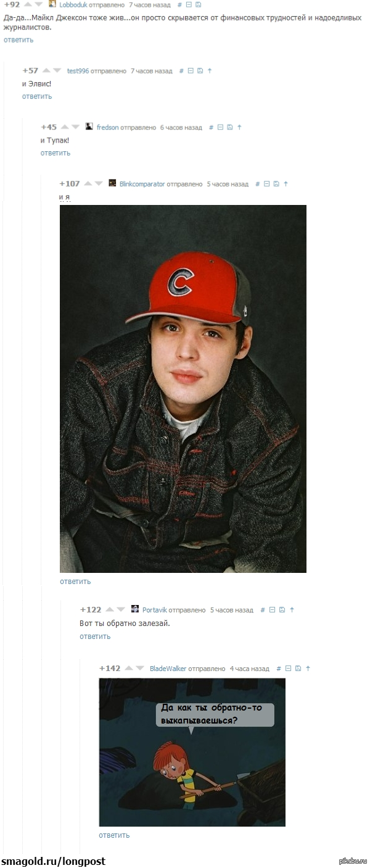Upvote the comment by test996
This screenshot has height=868, width=370.
tap(46, 70)
